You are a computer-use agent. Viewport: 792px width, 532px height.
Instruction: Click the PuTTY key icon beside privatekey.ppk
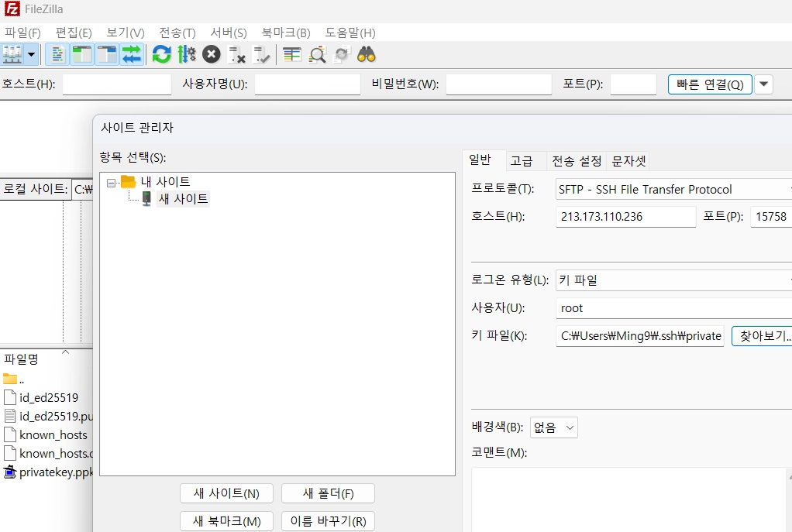click(x=9, y=472)
